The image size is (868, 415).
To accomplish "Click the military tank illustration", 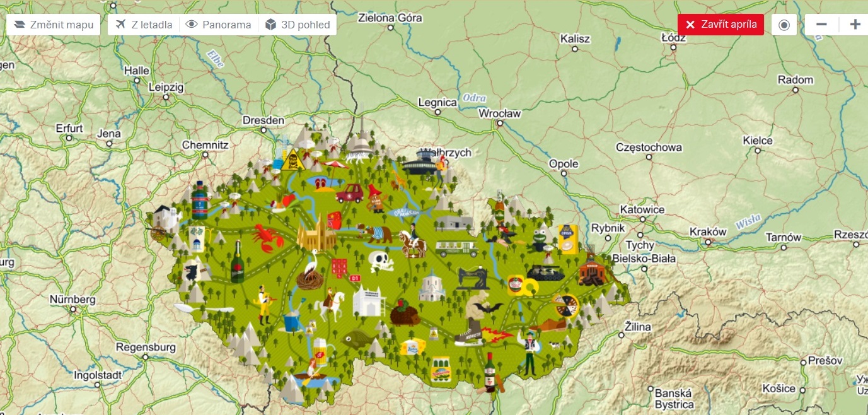I will tap(545, 271).
